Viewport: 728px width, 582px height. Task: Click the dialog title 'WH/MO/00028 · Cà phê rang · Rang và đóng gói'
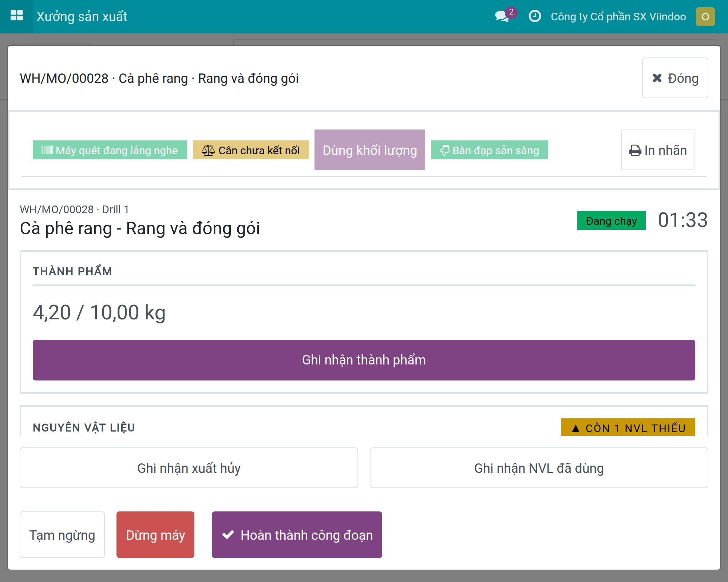[159, 78]
